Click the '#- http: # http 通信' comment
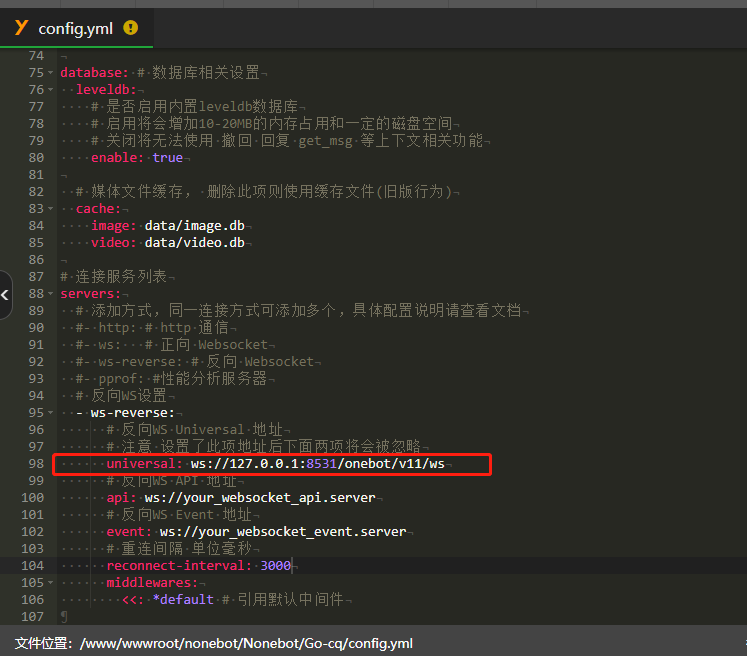The image size is (747, 656). pos(152,328)
